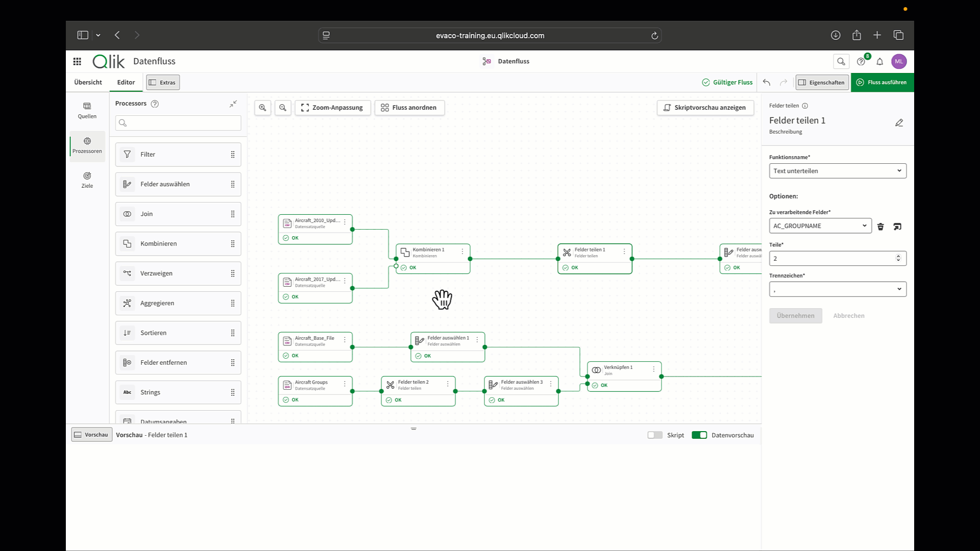Screen dimensions: 980x551
Task: Toggle the Eigenschaften panel button
Action: point(822,82)
